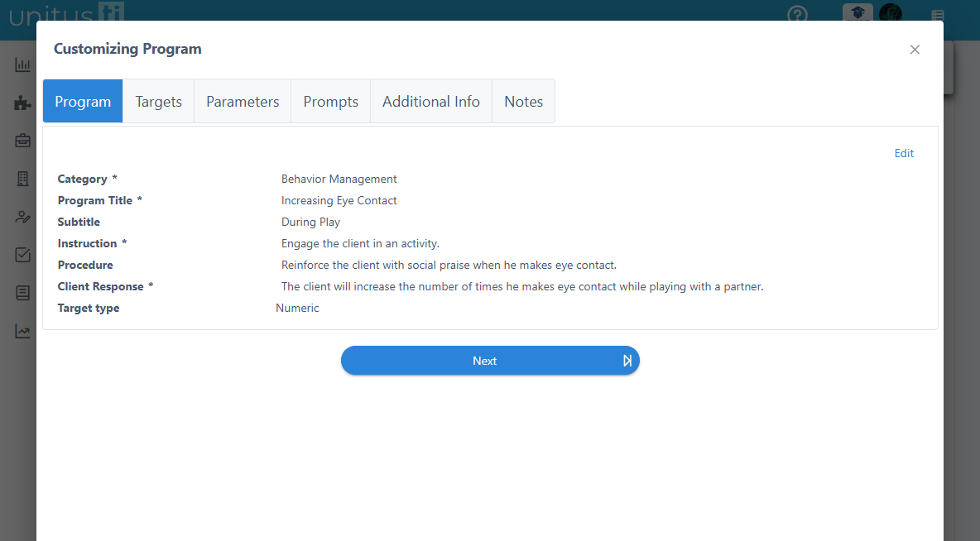
Task: Click the 'Subtitle' field label
Action: pyautogui.click(x=79, y=222)
